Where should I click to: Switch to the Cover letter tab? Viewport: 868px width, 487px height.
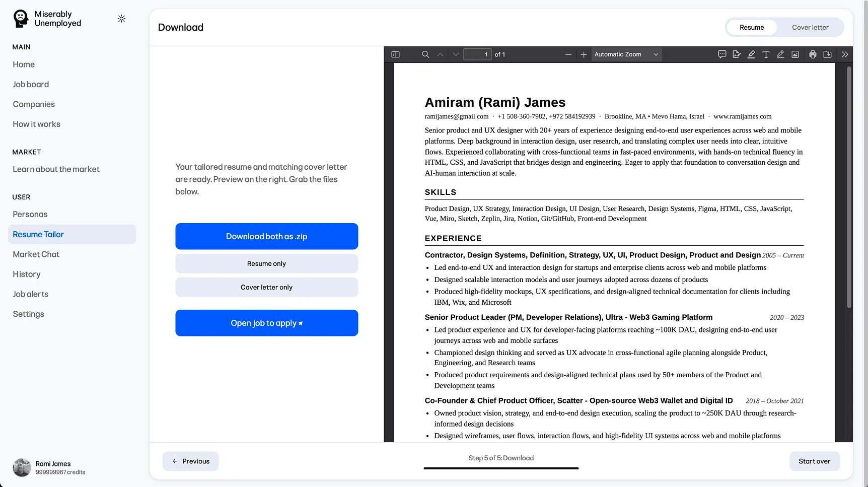(810, 27)
